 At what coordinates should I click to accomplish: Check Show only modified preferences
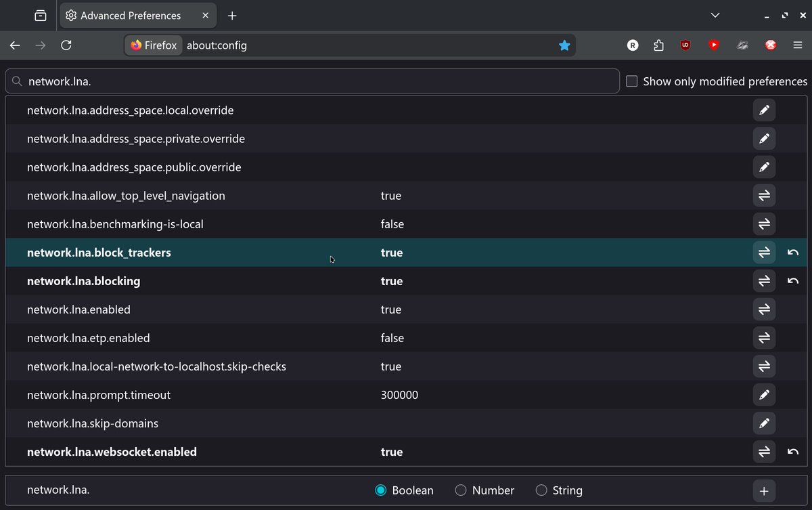click(632, 81)
